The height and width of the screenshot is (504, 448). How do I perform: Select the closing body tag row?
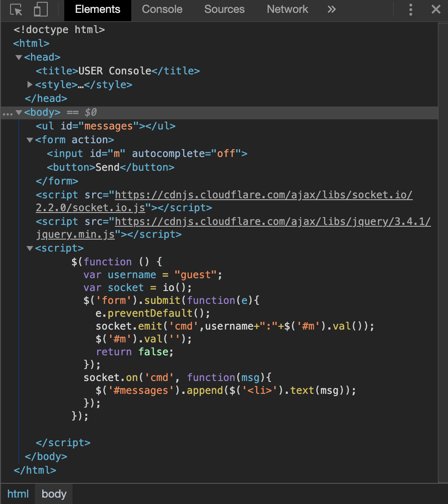tap(46, 457)
